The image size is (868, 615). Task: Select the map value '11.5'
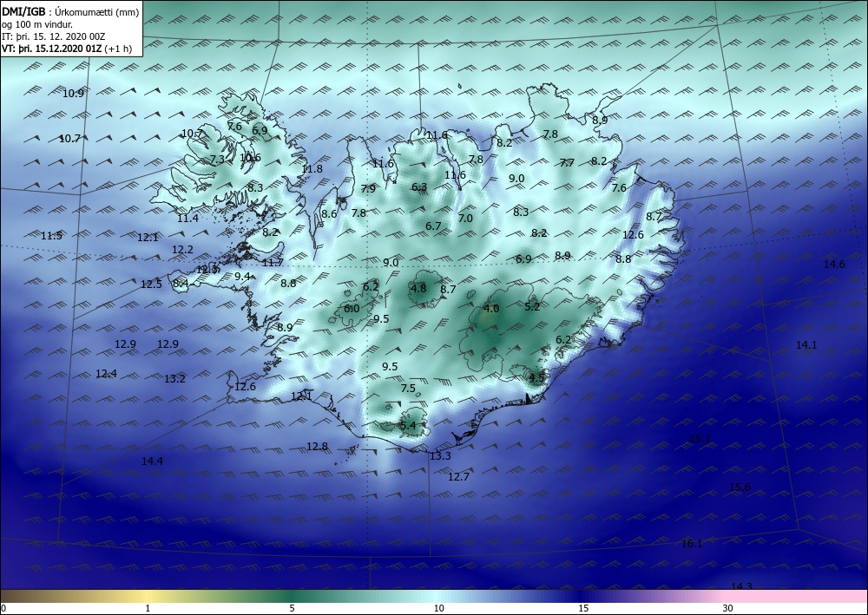(x=51, y=236)
